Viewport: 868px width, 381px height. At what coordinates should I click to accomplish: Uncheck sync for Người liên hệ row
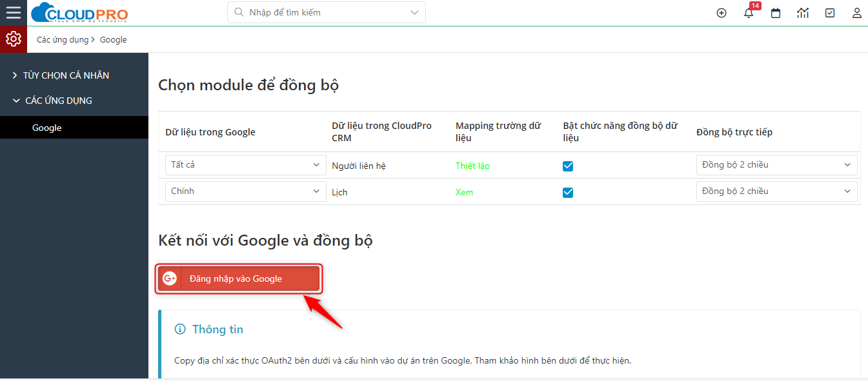(568, 166)
